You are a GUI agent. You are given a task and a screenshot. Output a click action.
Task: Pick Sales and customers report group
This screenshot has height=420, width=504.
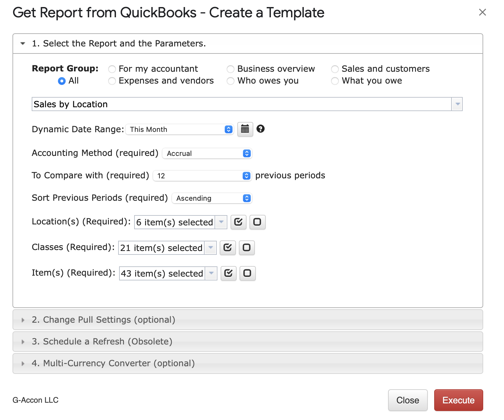(x=335, y=69)
